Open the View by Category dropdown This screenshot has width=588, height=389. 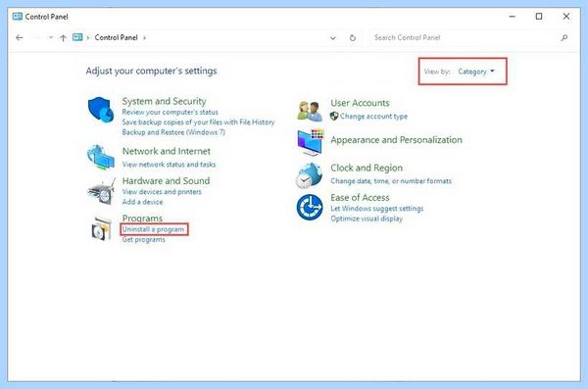pyautogui.click(x=476, y=72)
